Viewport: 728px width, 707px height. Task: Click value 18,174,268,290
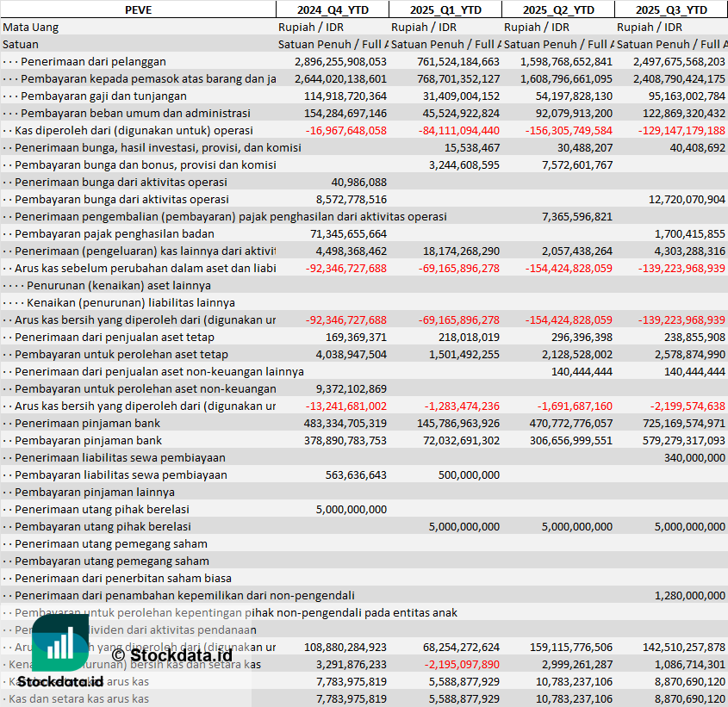461,251
